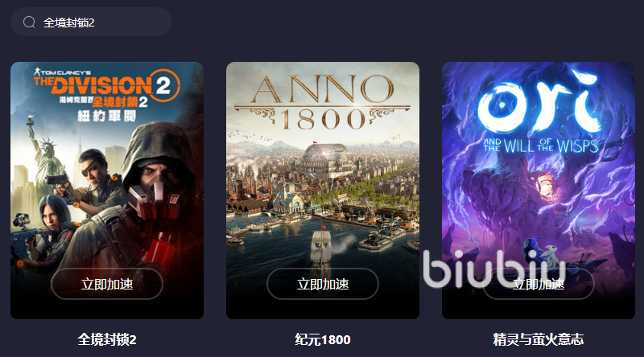Click the Will of the Wisps subtitle
The image size is (644, 357).
(x=540, y=146)
